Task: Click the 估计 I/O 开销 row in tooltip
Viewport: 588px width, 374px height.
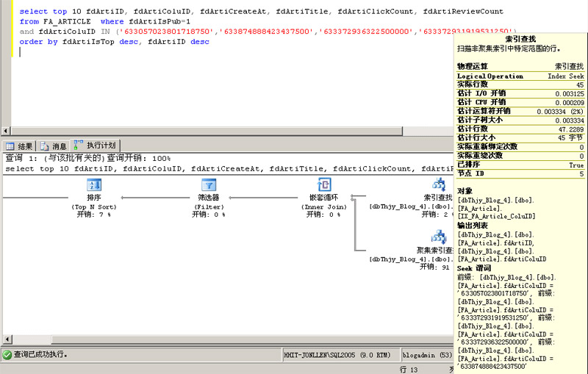Action: [520, 94]
